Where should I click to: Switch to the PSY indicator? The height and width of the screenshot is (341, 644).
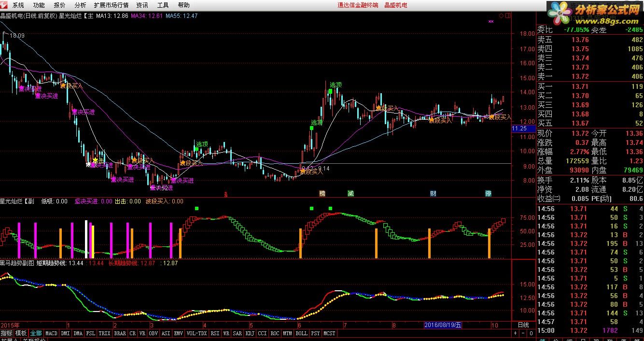tap(316, 333)
